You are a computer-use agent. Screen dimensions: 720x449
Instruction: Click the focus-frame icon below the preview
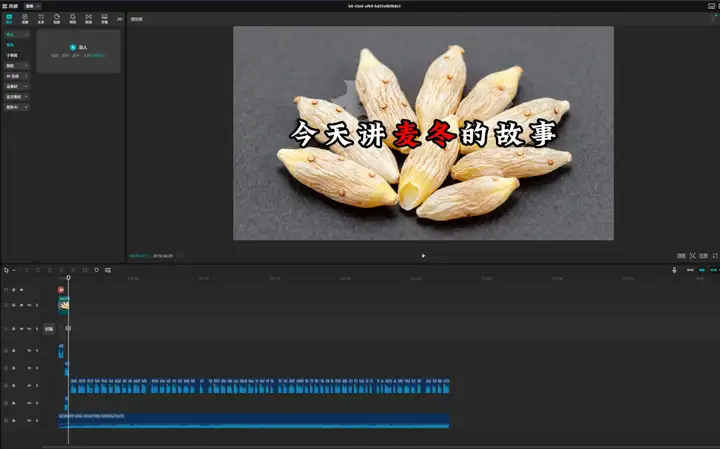[x=692, y=256]
